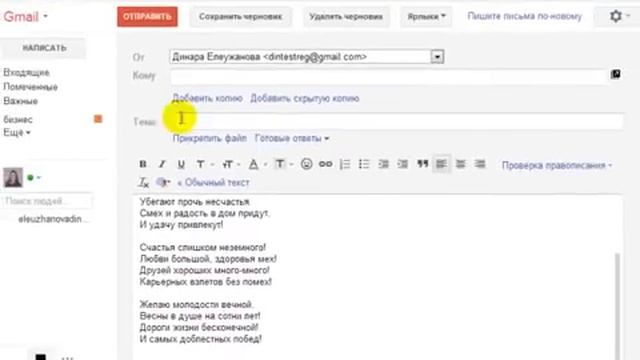This screenshot has height=360, width=640.
Task: Click the profile photo in chat panel
Action: click(x=13, y=177)
